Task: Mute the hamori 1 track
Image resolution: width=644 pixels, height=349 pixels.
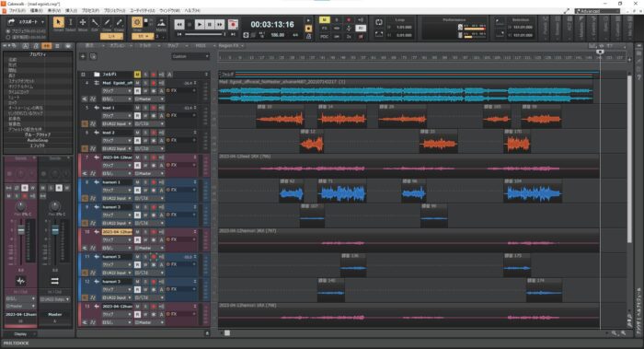Action: (137, 182)
